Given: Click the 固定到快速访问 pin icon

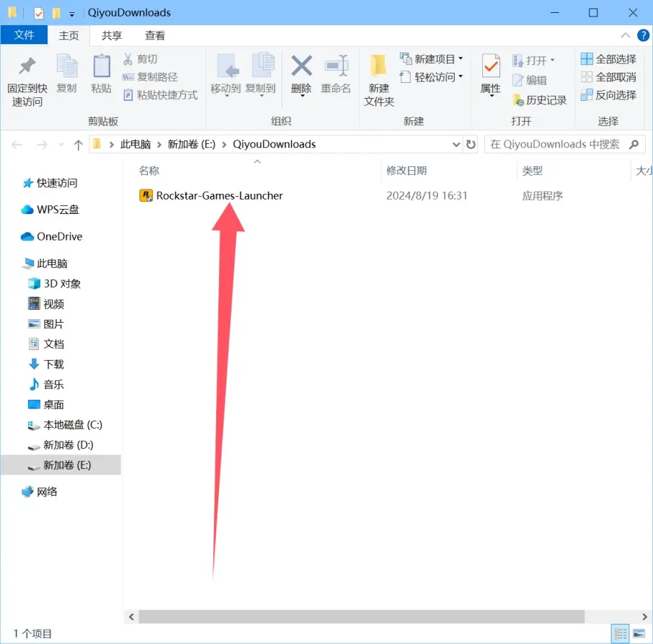Looking at the screenshot, I should (27, 67).
